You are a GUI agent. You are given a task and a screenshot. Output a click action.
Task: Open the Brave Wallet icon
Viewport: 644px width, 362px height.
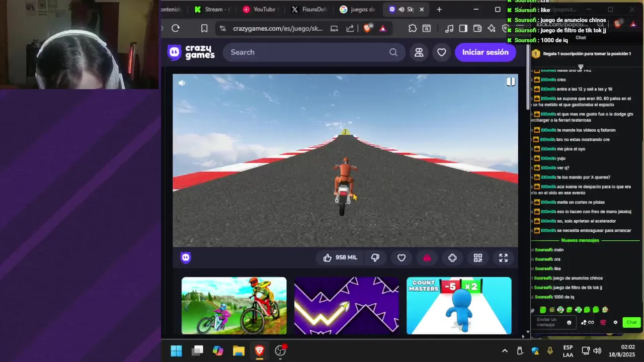tap(477, 29)
